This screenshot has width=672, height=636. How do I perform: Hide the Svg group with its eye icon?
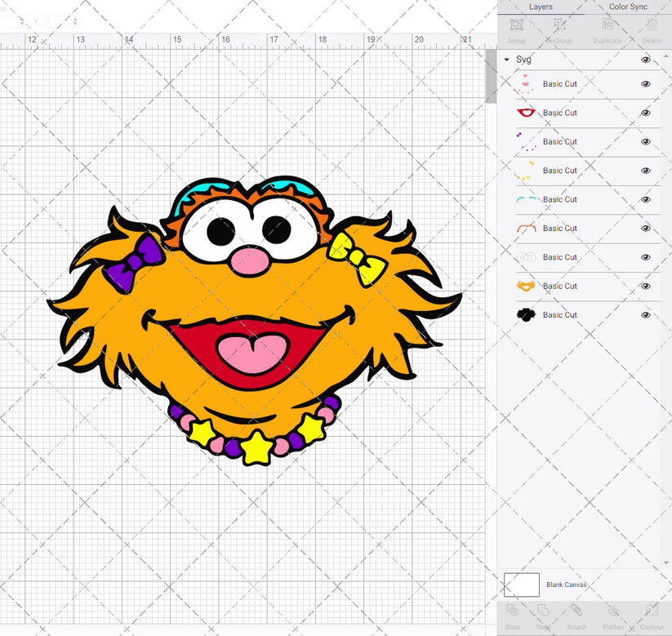coord(645,60)
